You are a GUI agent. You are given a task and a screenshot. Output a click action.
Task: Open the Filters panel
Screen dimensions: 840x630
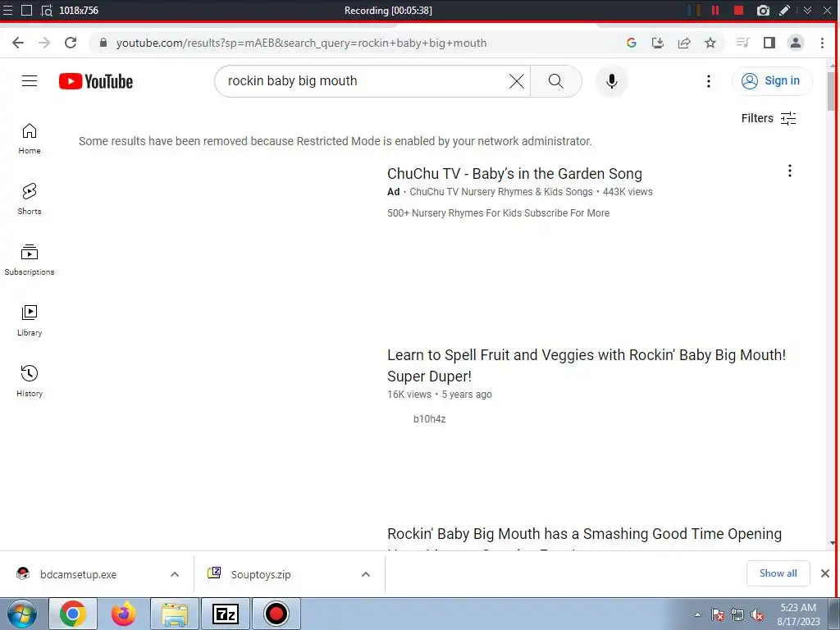tap(768, 118)
